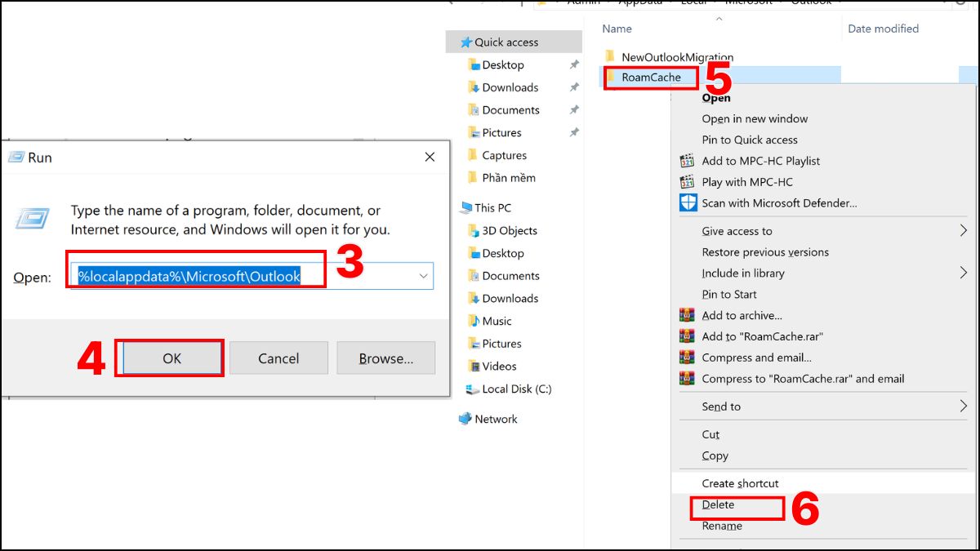The image size is (980, 551).
Task: Select Add to MPC-HC Playlist
Action: (x=761, y=161)
